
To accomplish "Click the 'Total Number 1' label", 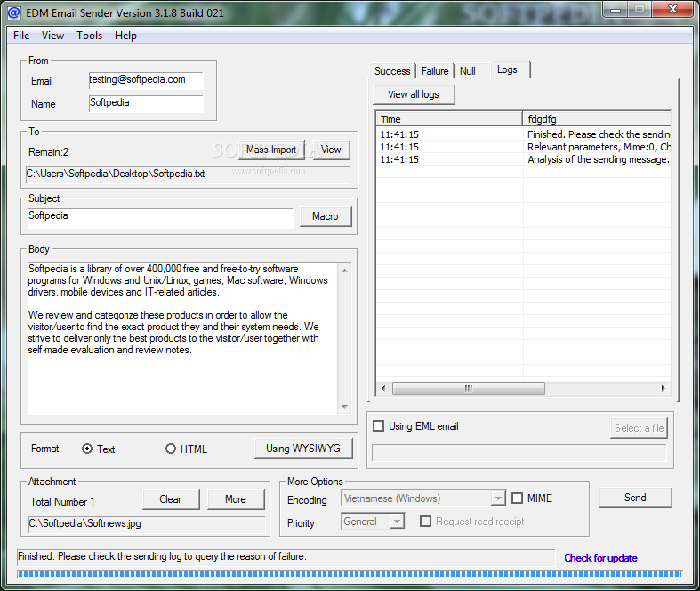I will [62, 502].
